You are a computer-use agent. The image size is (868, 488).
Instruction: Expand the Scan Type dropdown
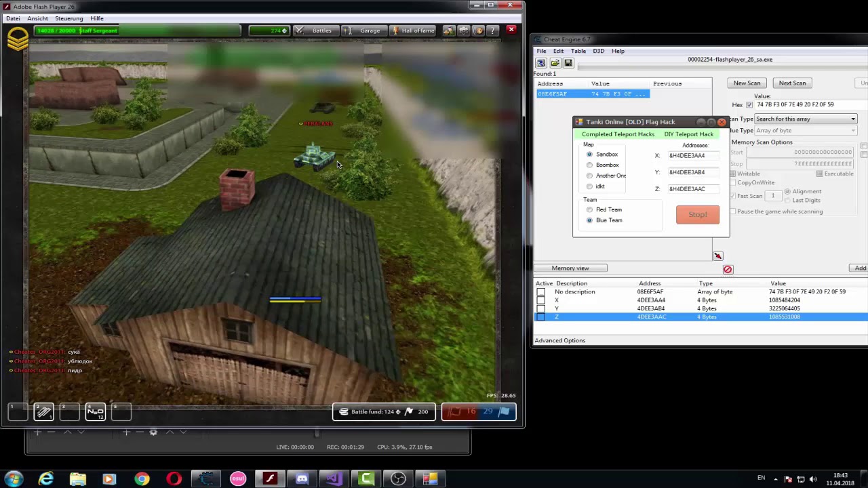pos(806,119)
